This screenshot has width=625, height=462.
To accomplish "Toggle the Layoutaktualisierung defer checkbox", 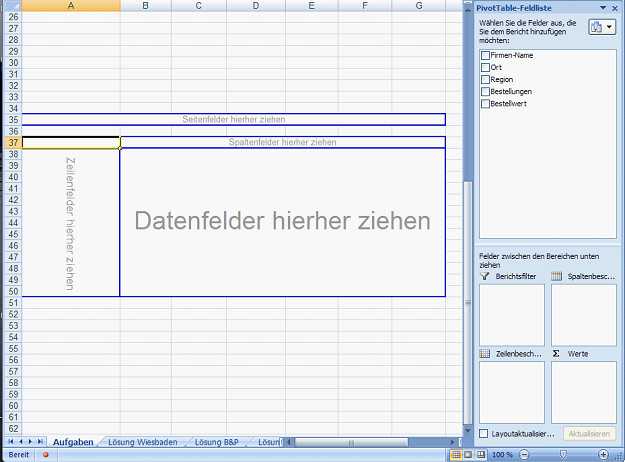I will pyautogui.click(x=485, y=433).
